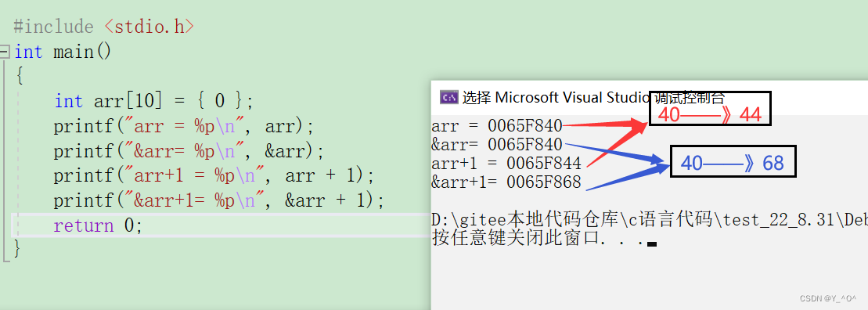This screenshot has height=310, width=868.
Task: Click the printf "arr = %p\n" code line
Action: pos(185,126)
